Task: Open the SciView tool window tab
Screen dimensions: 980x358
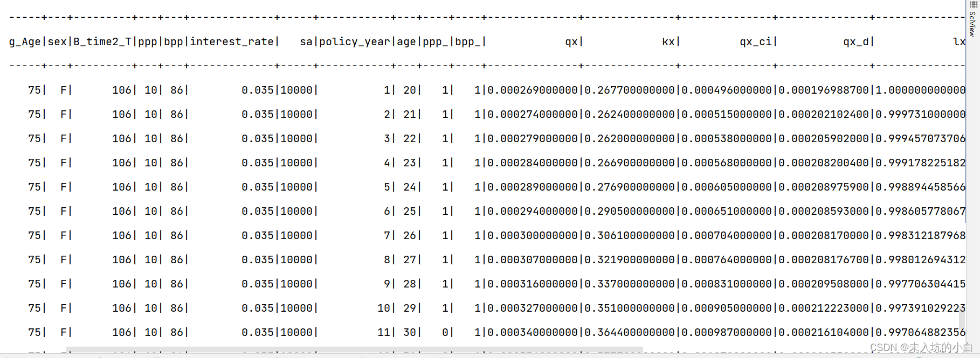Action: 972,25
